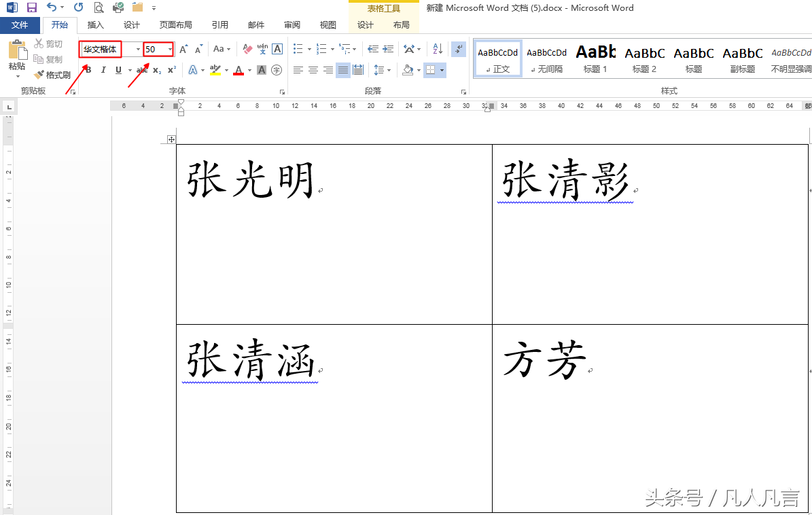Click the Numbering list icon
Viewport: 812px width, 515px height.
click(321, 49)
